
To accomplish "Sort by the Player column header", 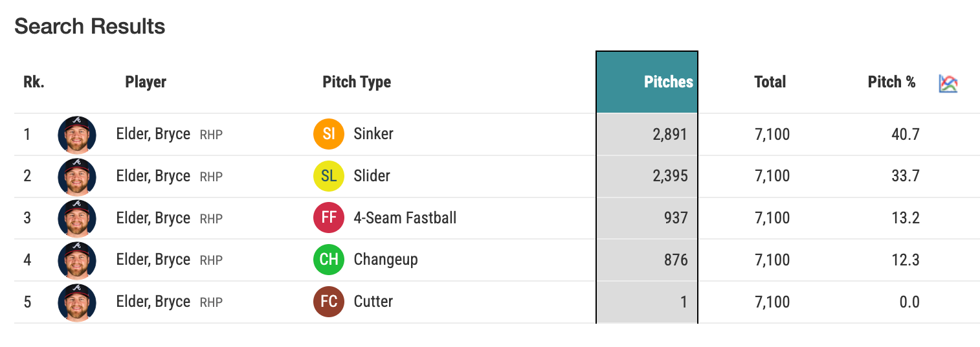I will coord(146,82).
